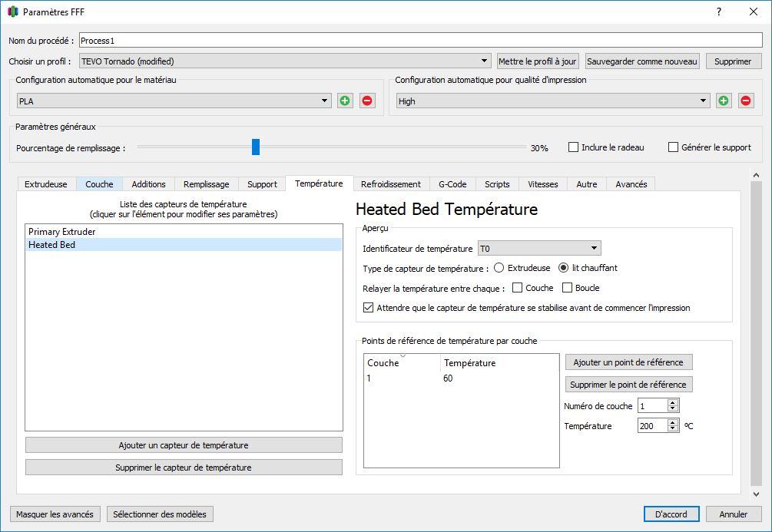
Task: Switch to the Additions tab
Action: point(148,184)
